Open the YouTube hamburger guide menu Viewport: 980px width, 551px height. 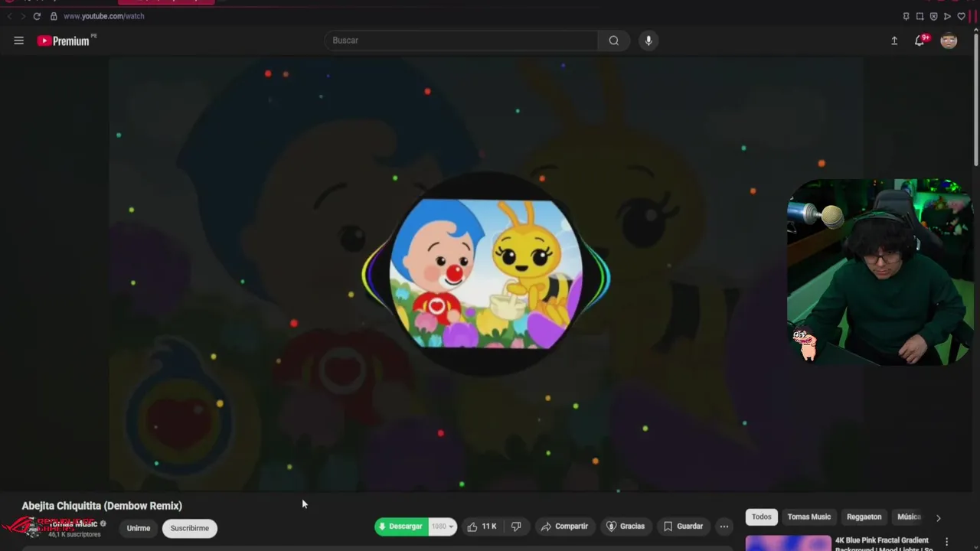coord(18,41)
